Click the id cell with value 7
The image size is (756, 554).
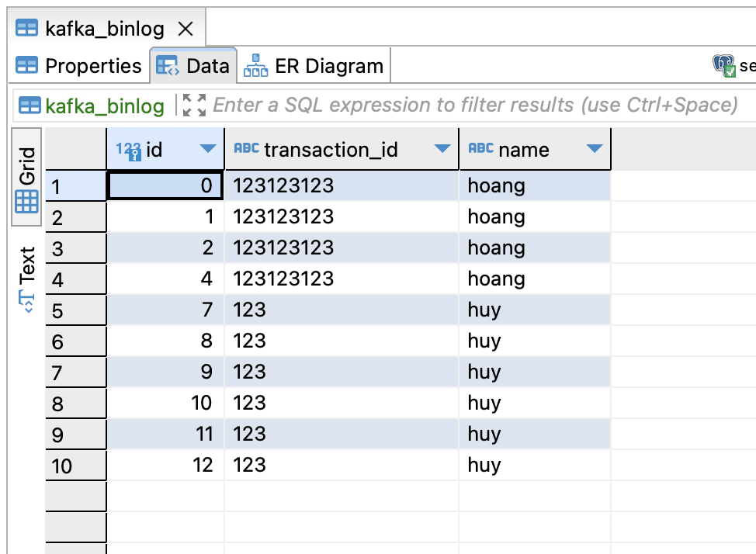[165, 310]
